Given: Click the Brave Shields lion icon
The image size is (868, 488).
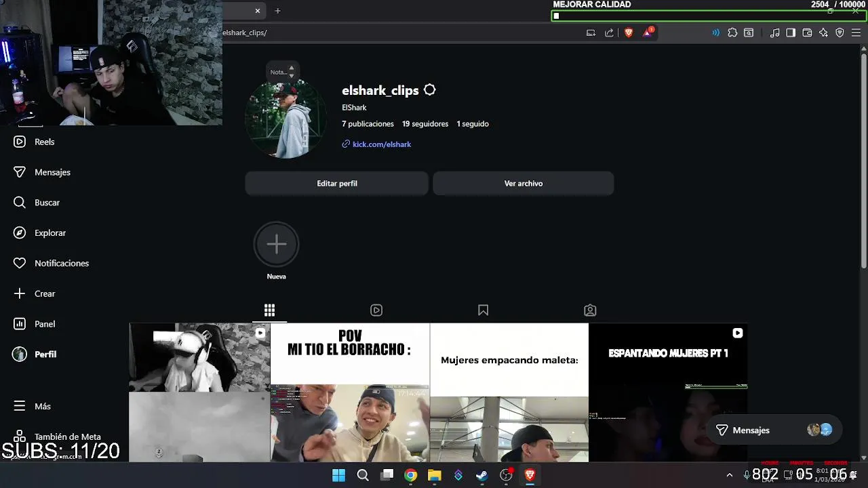Looking at the screenshot, I should point(629,33).
